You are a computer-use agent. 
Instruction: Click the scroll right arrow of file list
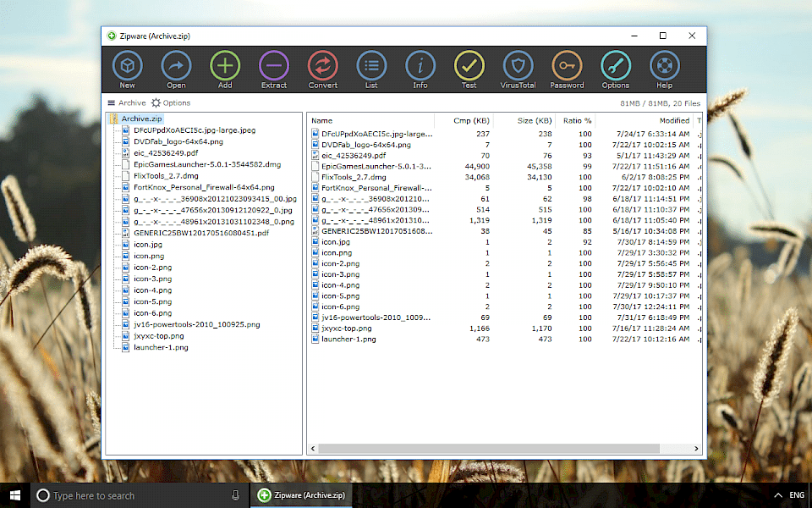coord(696,449)
